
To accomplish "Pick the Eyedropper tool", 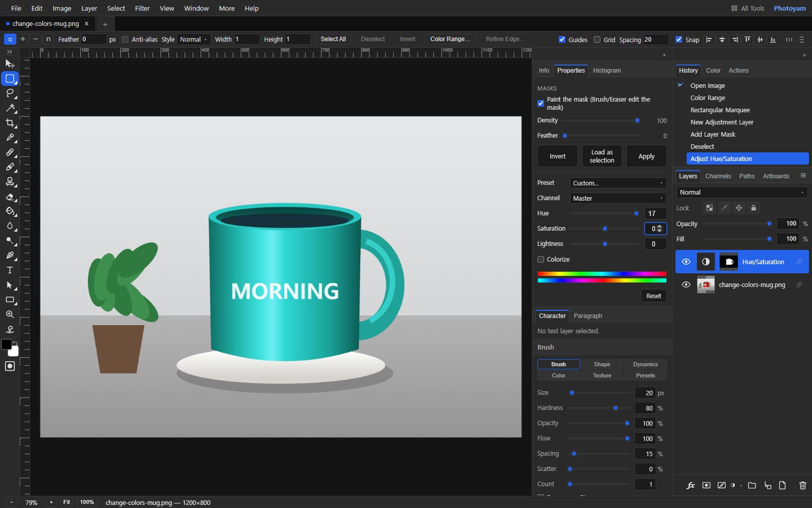I will click(x=10, y=137).
